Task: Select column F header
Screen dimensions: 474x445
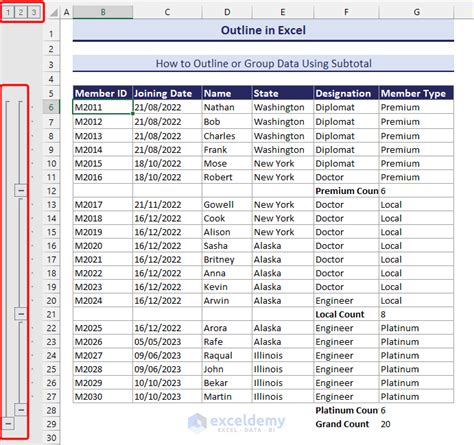Action: 346,12
